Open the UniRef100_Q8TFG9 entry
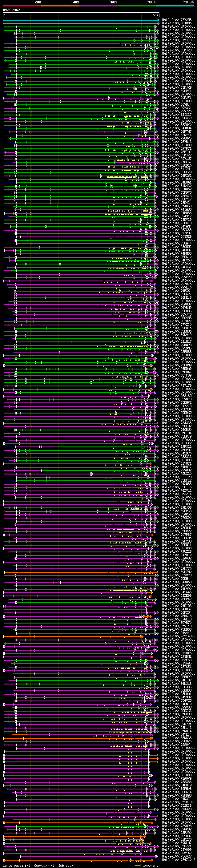 (x=177, y=375)
